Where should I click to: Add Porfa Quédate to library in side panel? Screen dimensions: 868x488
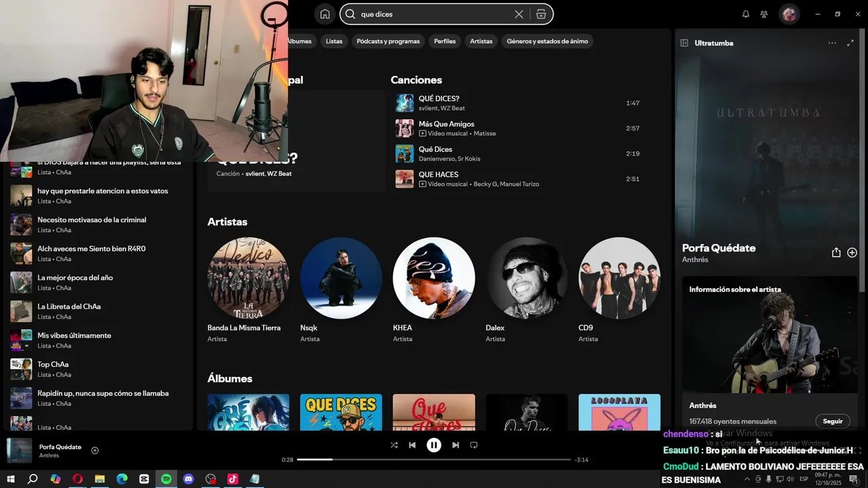tap(852, 252)
